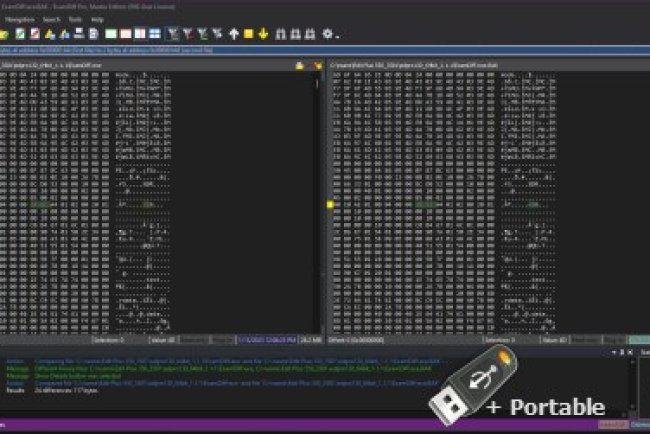Go to previous difference with up arrow
Screen dimensions: 650x434
click(x=234, y=34)
